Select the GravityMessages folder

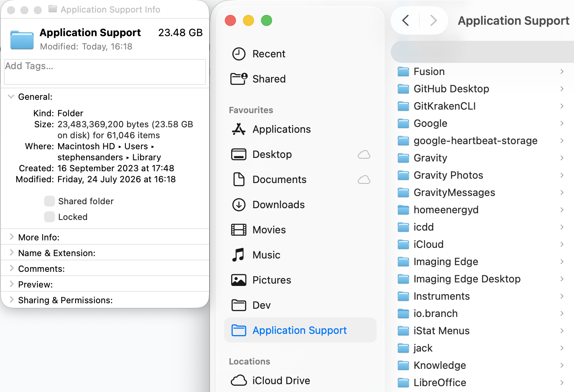(x=482, y=192)
